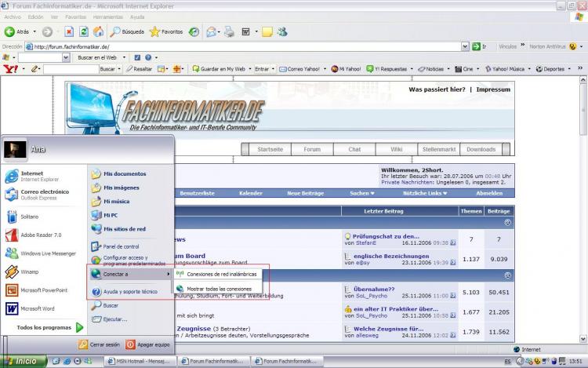Expand Todos los programas

[50, 327]
